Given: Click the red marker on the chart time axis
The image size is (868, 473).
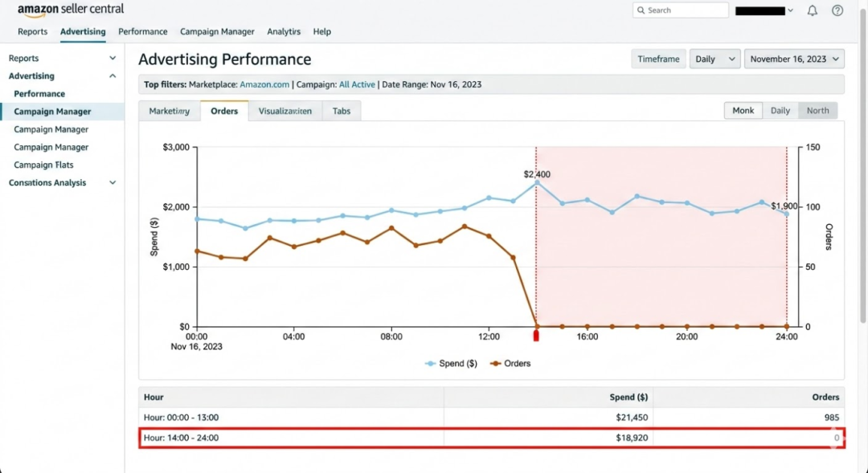Looking at the screenshot, I should (x=536, y=335).
